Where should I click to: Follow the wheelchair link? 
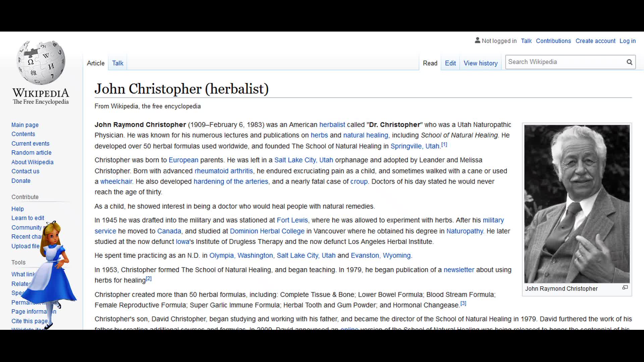tap(116, 181)
